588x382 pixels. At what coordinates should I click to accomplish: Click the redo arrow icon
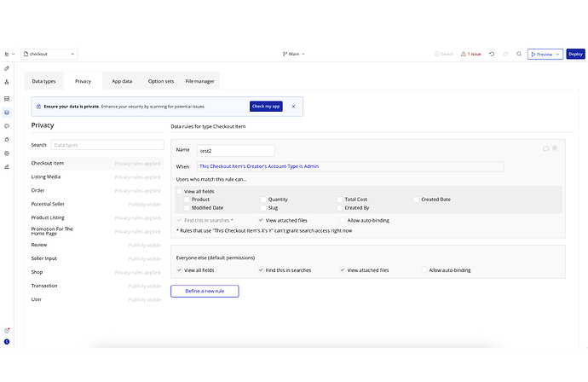pyautogui.click(x=505, y=54)
